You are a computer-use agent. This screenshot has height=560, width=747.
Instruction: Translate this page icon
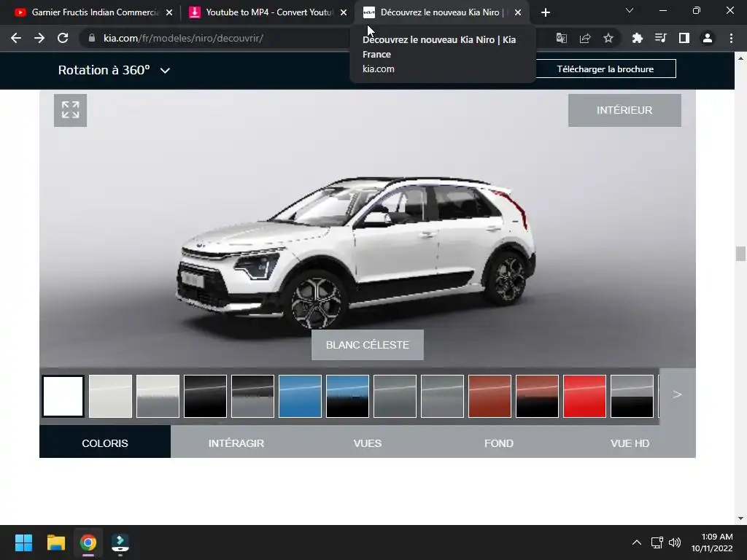pyautogui.click(x=562, y=38)
